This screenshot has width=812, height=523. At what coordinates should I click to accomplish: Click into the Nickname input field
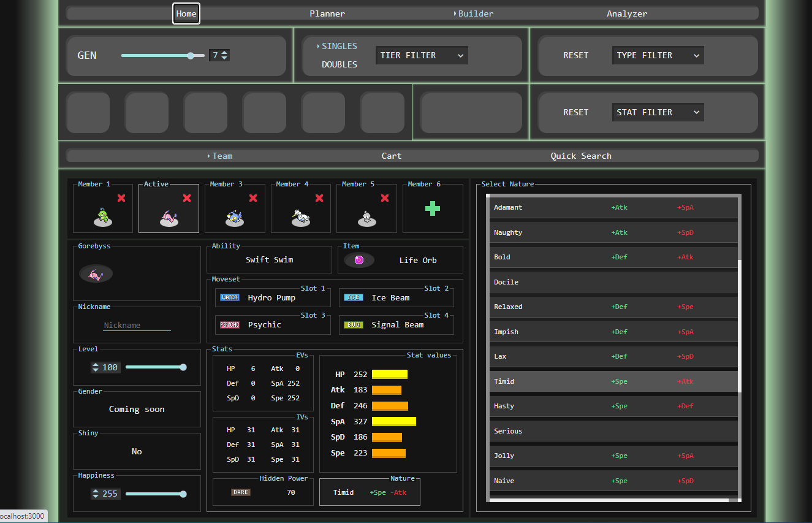click(x=137, y=325)
